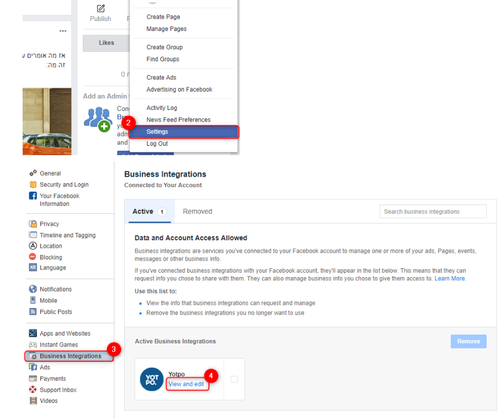Click the red Blocking icon
This screenshot has height=419, width=500.
33,257
